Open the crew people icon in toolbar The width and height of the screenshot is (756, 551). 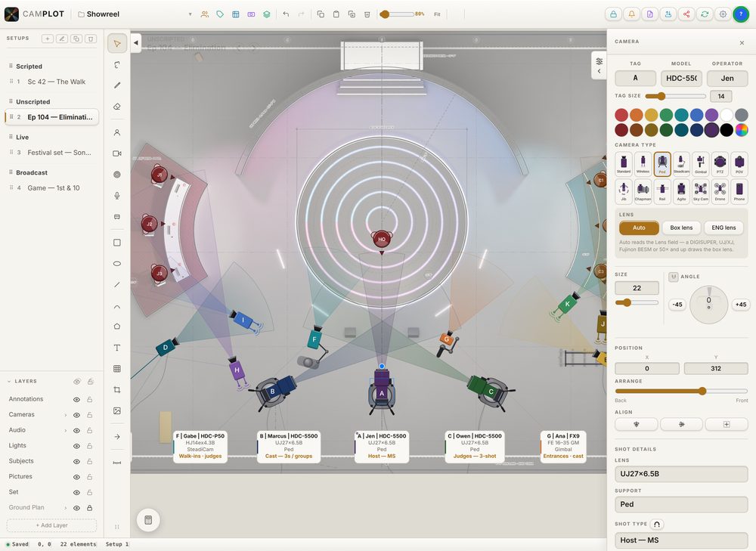(205, 14)
